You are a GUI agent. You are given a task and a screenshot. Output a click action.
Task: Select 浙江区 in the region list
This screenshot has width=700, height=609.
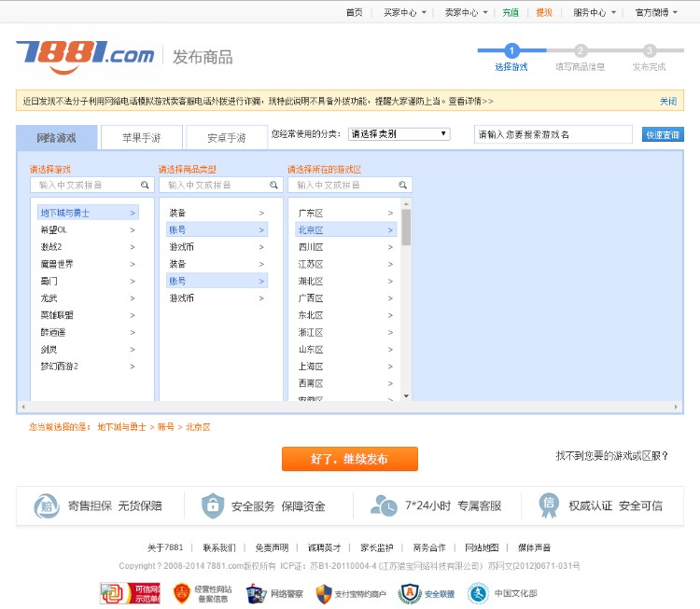pyautogui.click(x=346, y=332)
